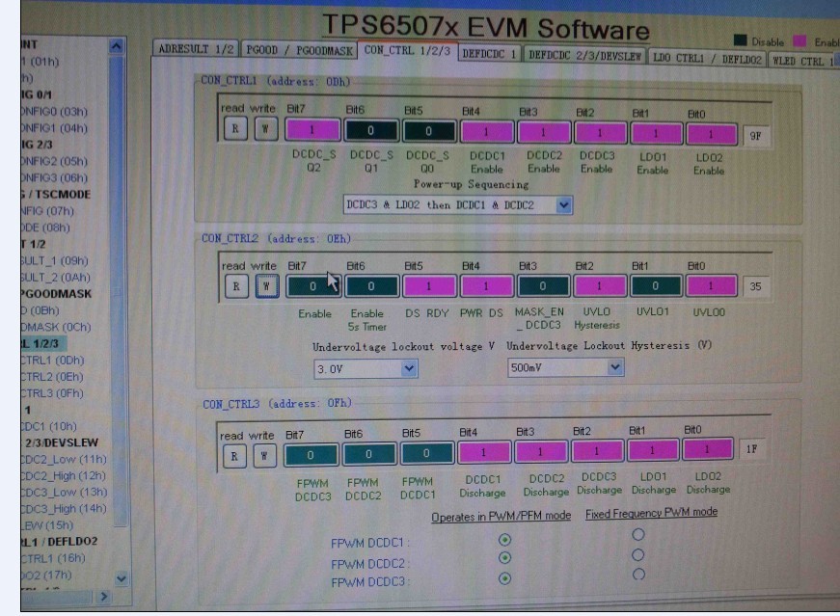Select CTRL3 (0Fh) in register tree
The width and height of the screenshot is (840, 616).
(x=52, y=393)
